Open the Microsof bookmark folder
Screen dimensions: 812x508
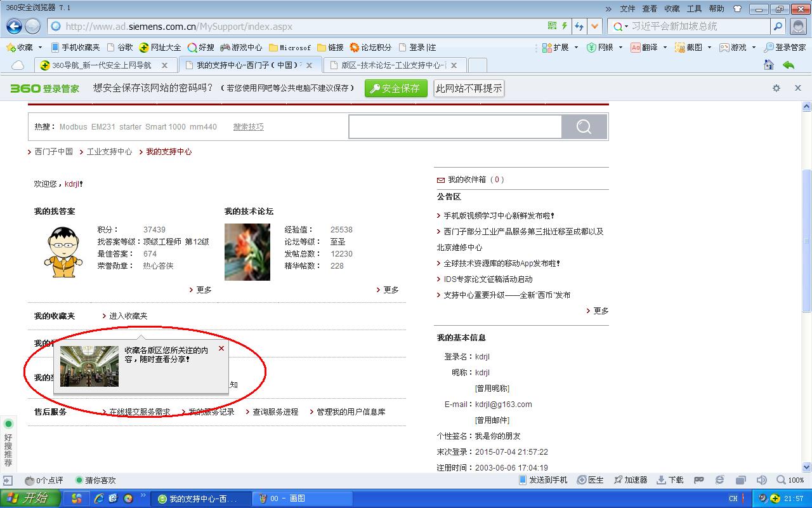pos(290,48)
